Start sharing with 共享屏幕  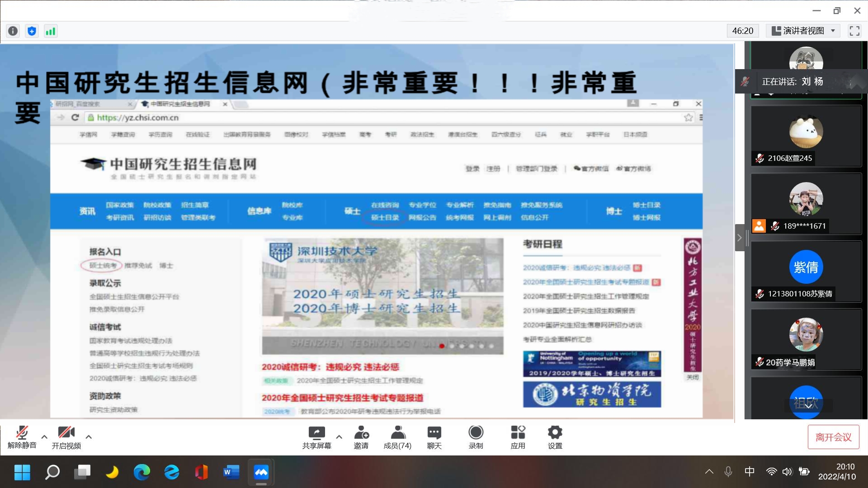(x=316, y=437)
